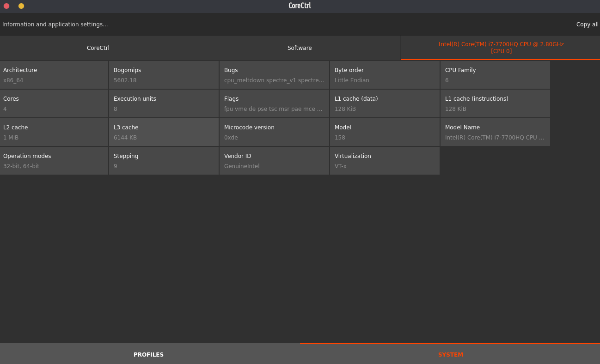Select the Byte order Little Endian tile
The image size is (600, 364).
point(385,75)
